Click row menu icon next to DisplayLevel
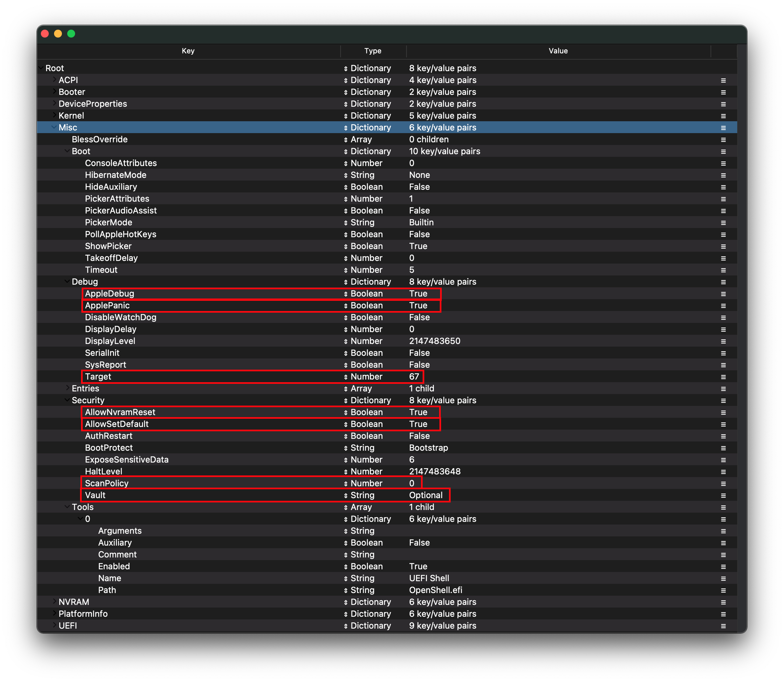Viewport: 784px width, 682px height. point(723,341)
